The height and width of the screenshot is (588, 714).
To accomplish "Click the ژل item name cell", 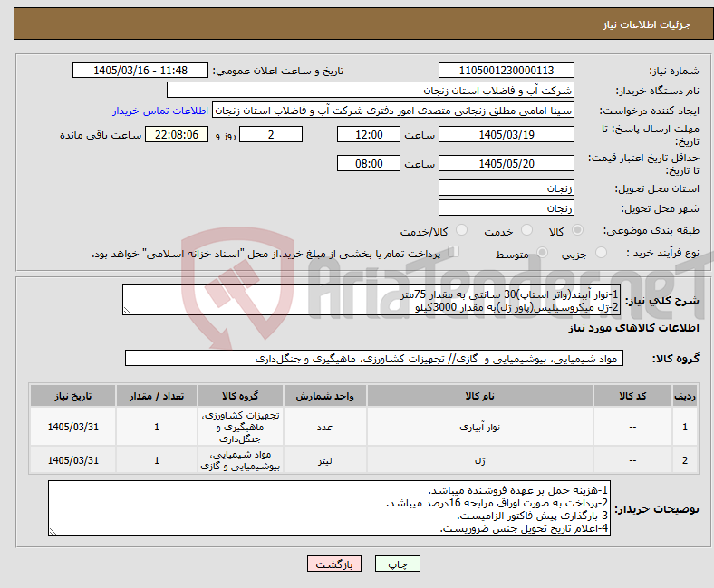I will coord(480,460).
